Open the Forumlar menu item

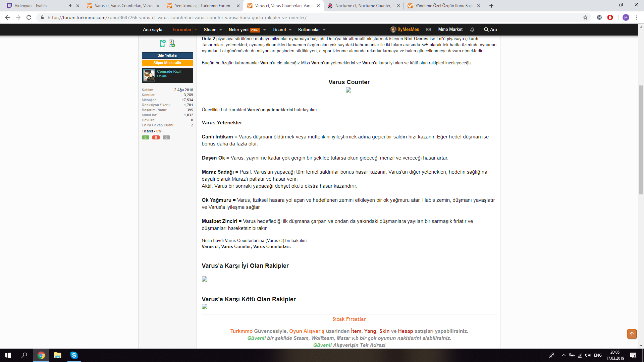click(182, 29)
